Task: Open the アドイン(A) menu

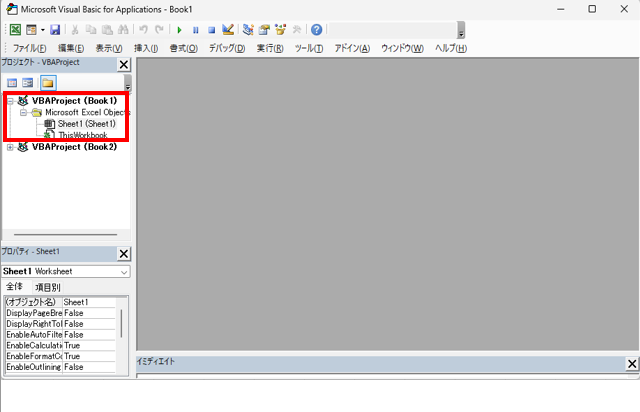Action: pos(352,48)
